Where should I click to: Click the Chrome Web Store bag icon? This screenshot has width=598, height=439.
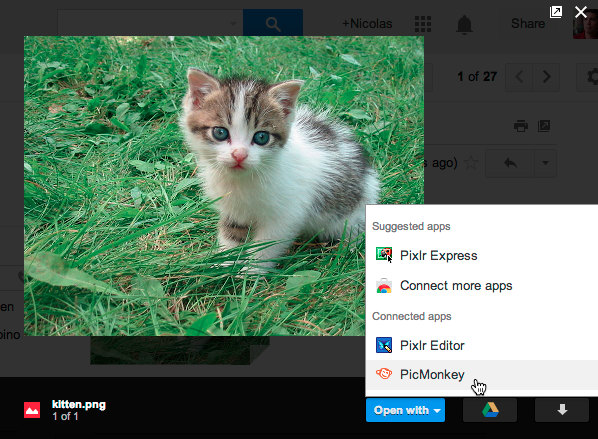(x=384, y=286)
